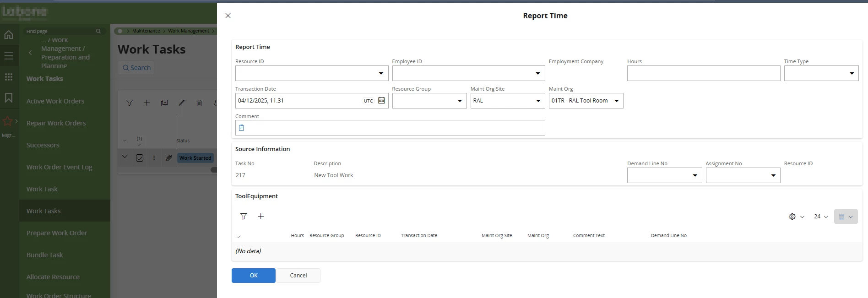Expand the Time Type dropdown

pos(852,73)
